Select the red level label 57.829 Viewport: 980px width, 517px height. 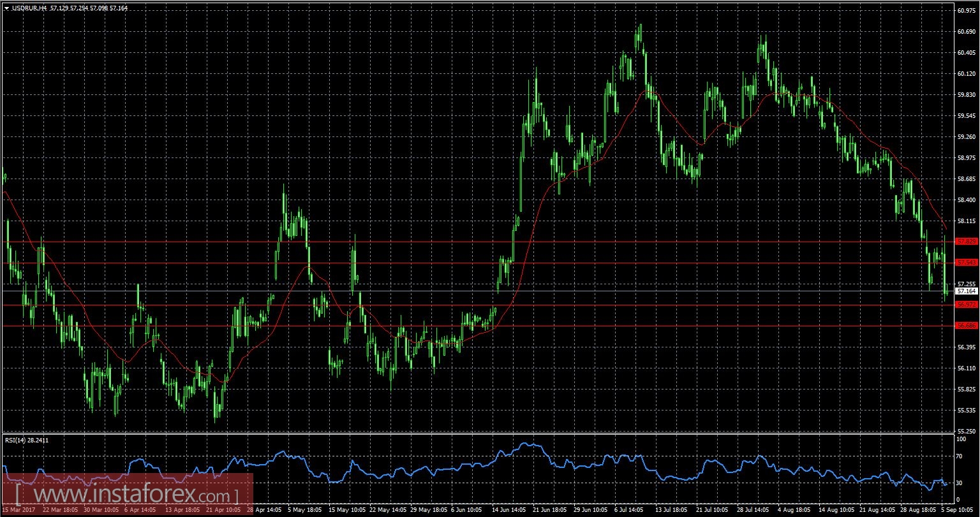967,242
